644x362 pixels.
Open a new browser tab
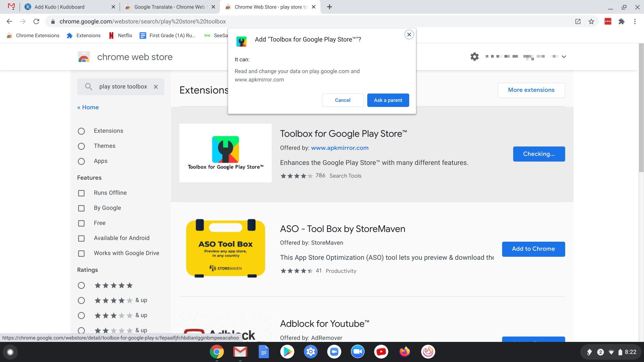329,7
